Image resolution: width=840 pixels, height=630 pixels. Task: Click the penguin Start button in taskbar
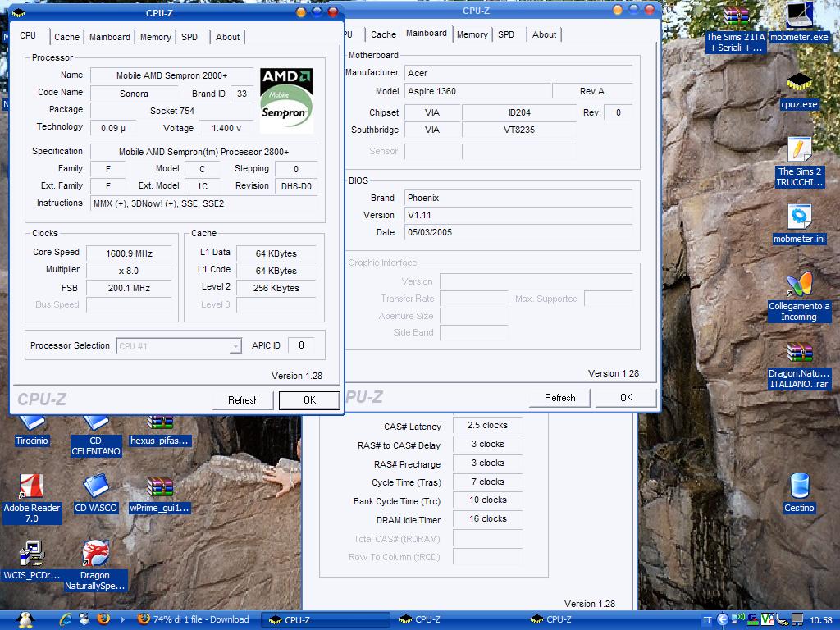click(25, 619)
